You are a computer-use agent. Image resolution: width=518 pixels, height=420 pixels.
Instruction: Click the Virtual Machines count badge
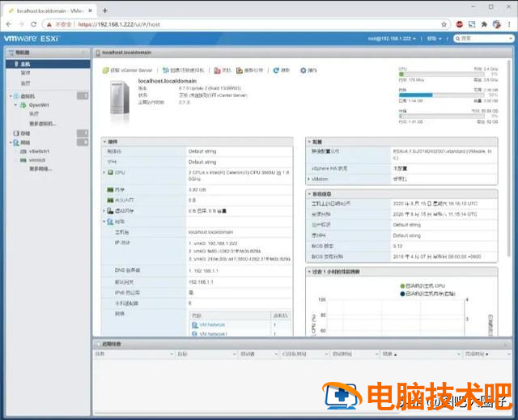(x=83, y=95)
